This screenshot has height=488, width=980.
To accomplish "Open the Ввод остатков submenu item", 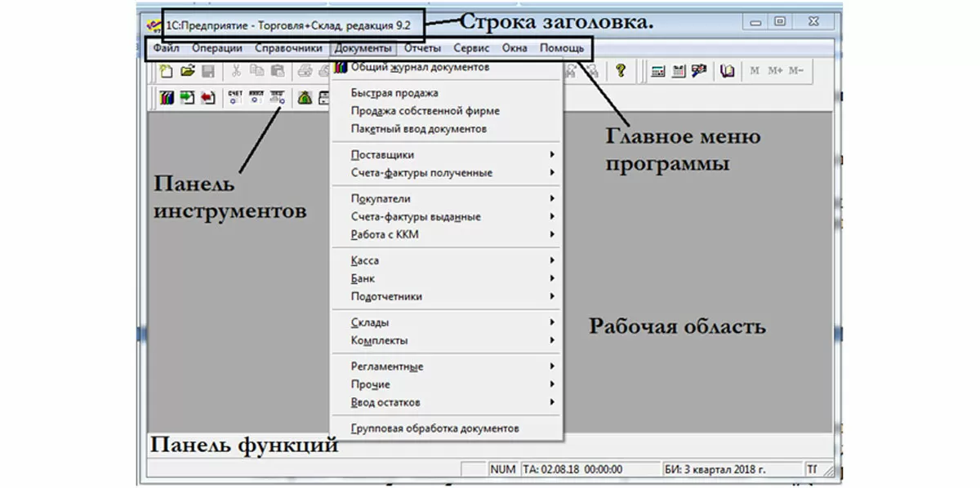I will [x=447, y=402].
